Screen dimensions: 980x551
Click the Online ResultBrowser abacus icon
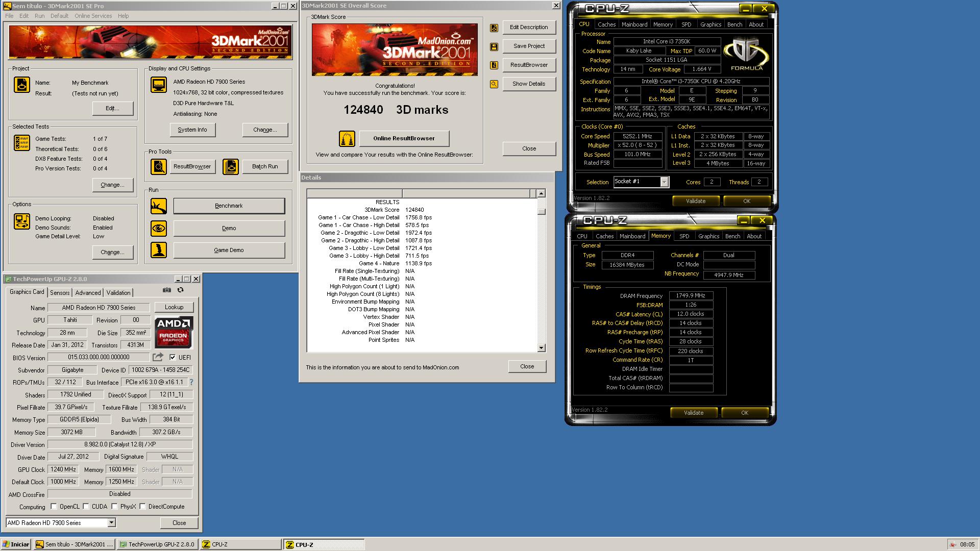pos(347,138)
